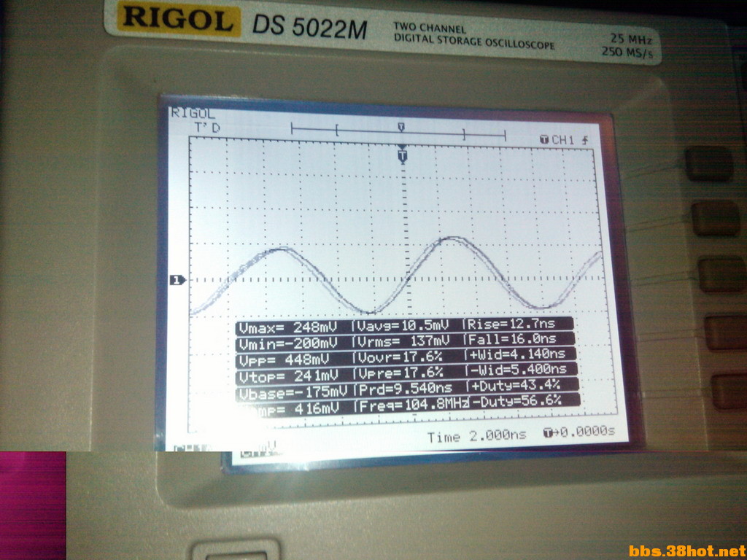Select the Vpre=17.6% preshoot reading
Viewport: 747px width, 560px height.
pyautogui.click(x=400, y=373)
